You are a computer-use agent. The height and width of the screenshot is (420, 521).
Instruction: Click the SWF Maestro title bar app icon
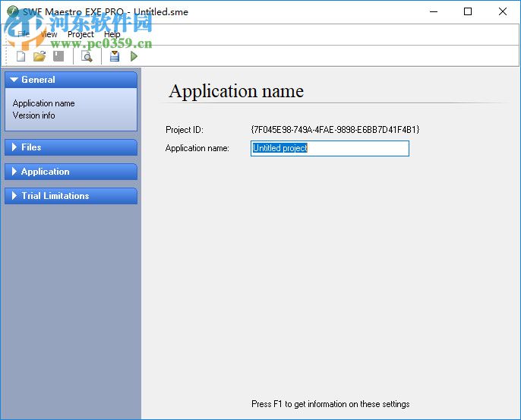tap(13, 11)
